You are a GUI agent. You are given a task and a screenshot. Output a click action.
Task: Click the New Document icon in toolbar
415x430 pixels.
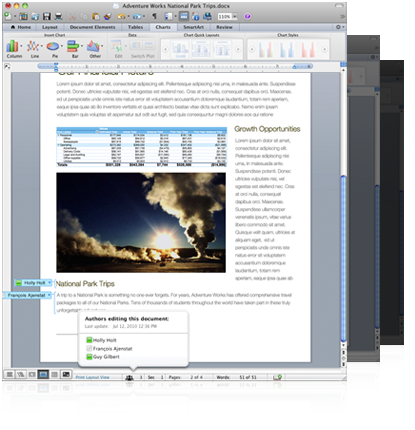[x=8, y=16]
